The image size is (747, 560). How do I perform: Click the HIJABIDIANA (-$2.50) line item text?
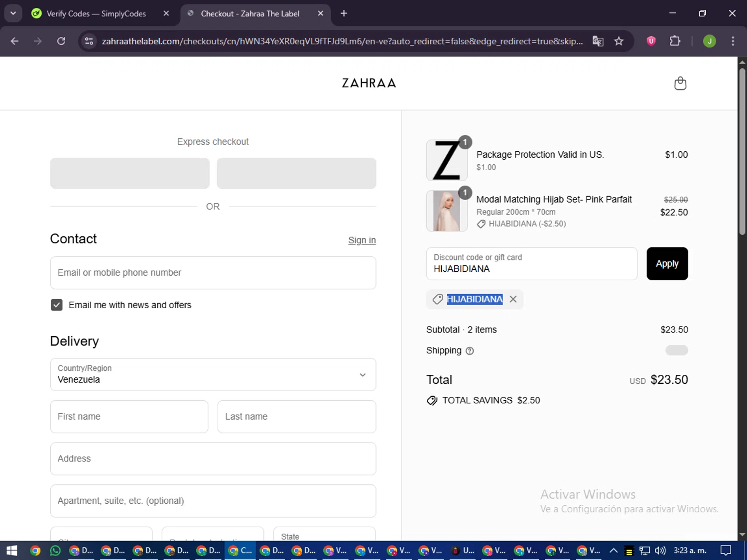coord(527,224)
